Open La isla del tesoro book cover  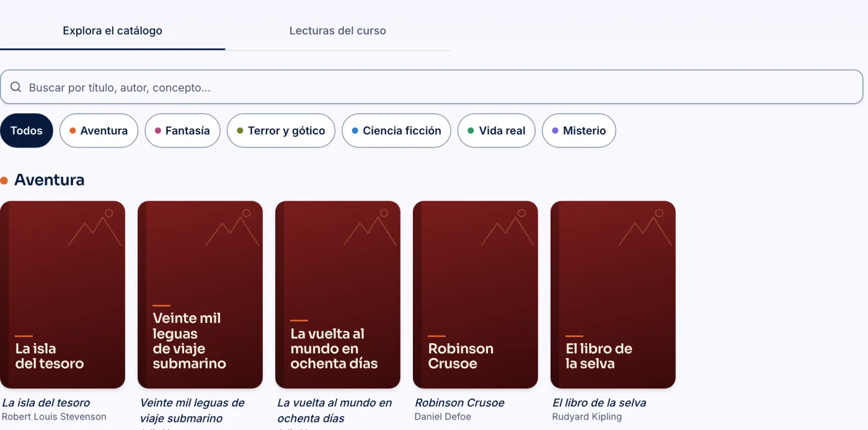tap(63, 295)
